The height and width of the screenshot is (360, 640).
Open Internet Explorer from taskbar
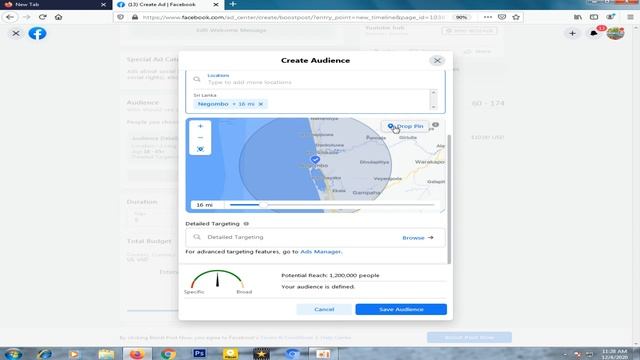pyautogui.click(x=44, y=354)
